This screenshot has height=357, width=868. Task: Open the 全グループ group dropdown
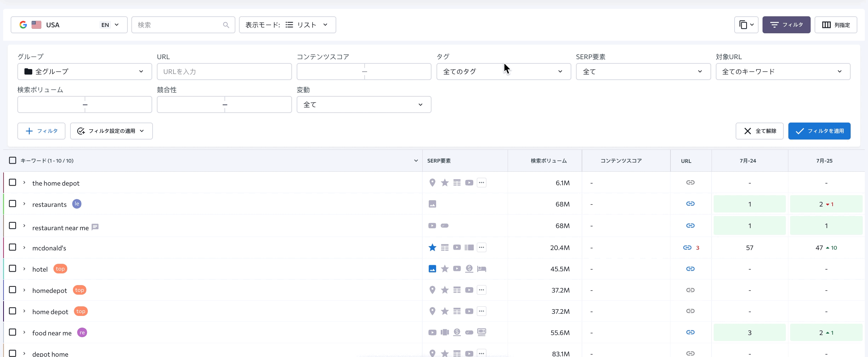85,72
